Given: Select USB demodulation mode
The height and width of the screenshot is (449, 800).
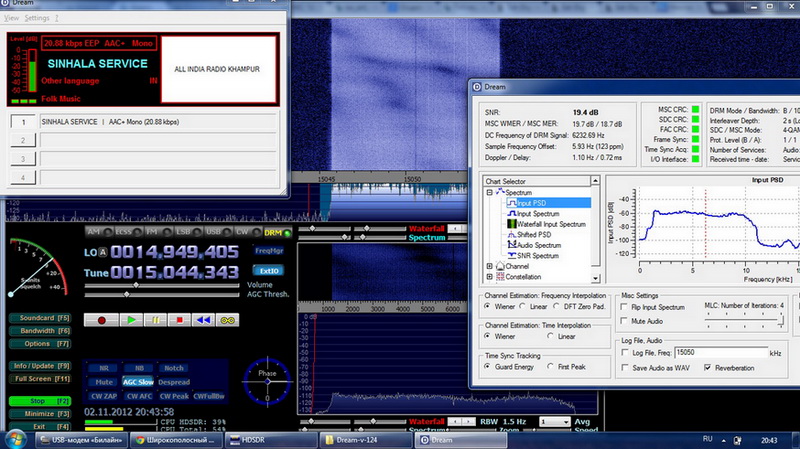Looking at the screenshot, I should point(218,232).
